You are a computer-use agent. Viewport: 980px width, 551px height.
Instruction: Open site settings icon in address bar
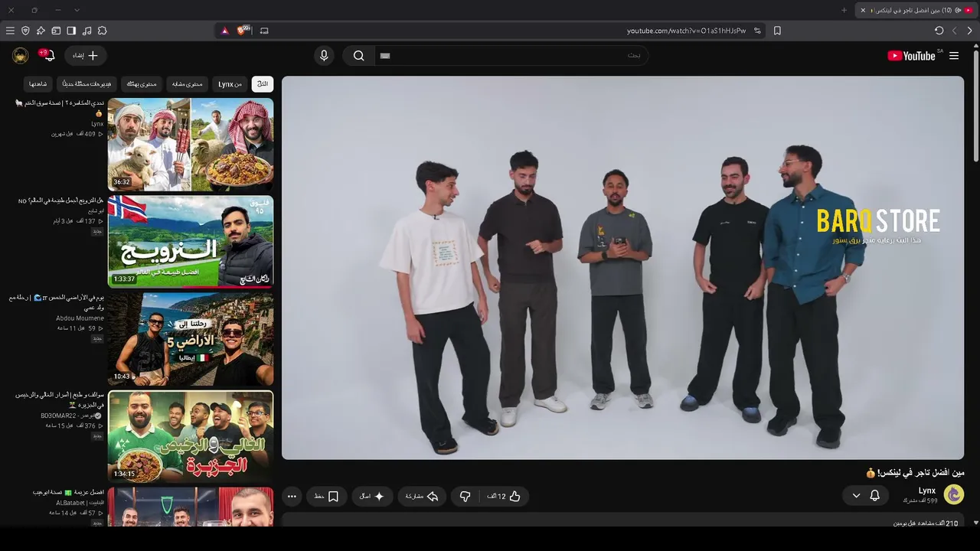pos(757,31)
